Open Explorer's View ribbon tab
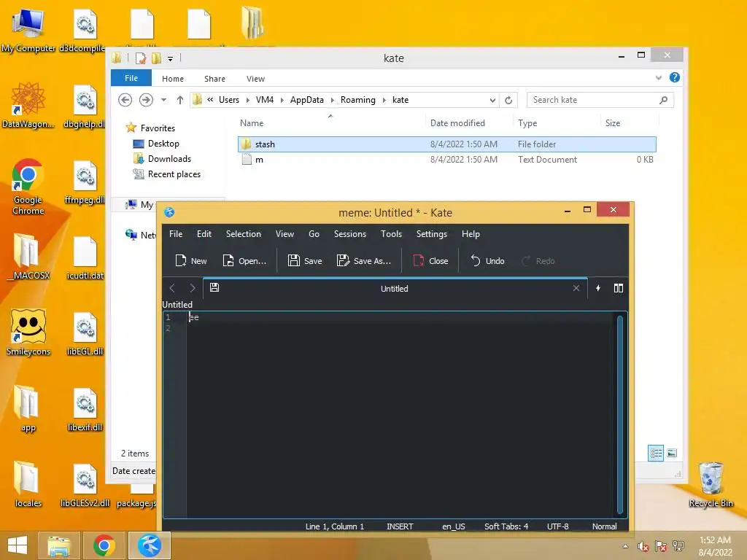Screen dimensions: 747x560 pos(255,79)
